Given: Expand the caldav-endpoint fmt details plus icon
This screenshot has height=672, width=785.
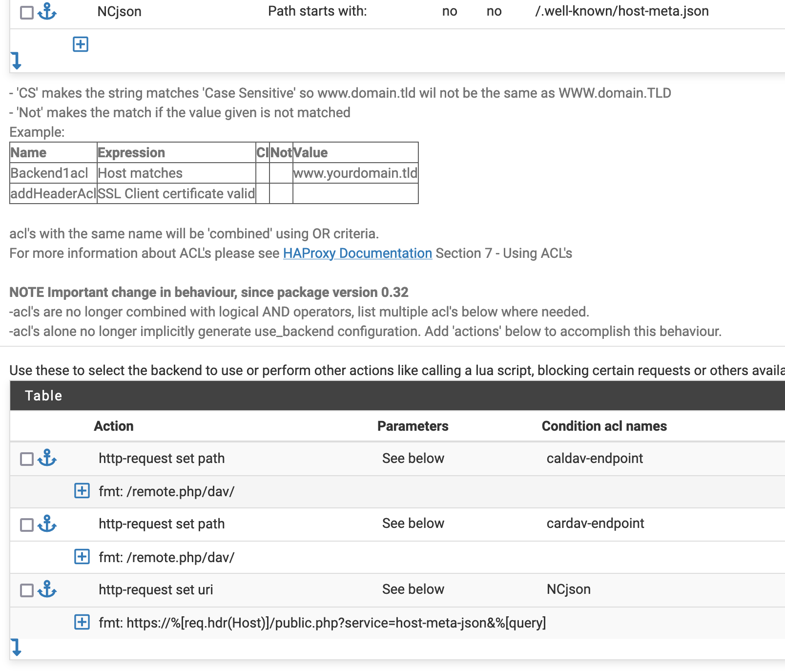Looking at the screenshot, I should point(82,491).
